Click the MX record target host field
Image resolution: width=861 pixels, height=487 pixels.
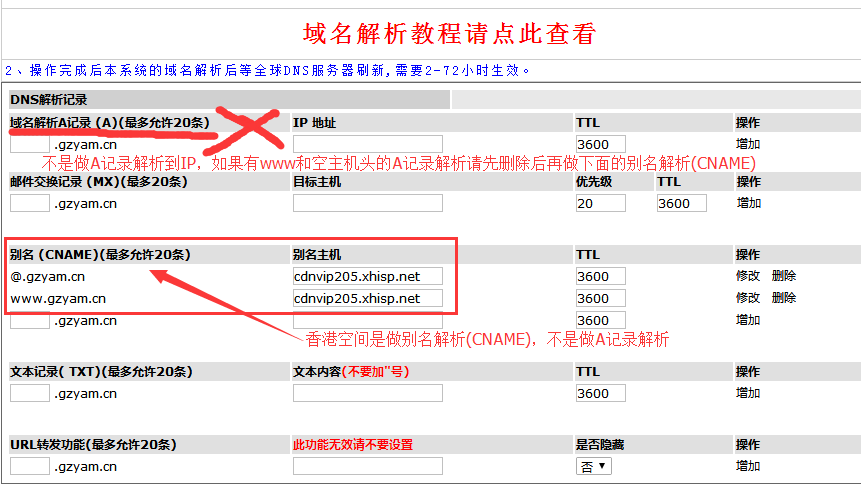367,203
